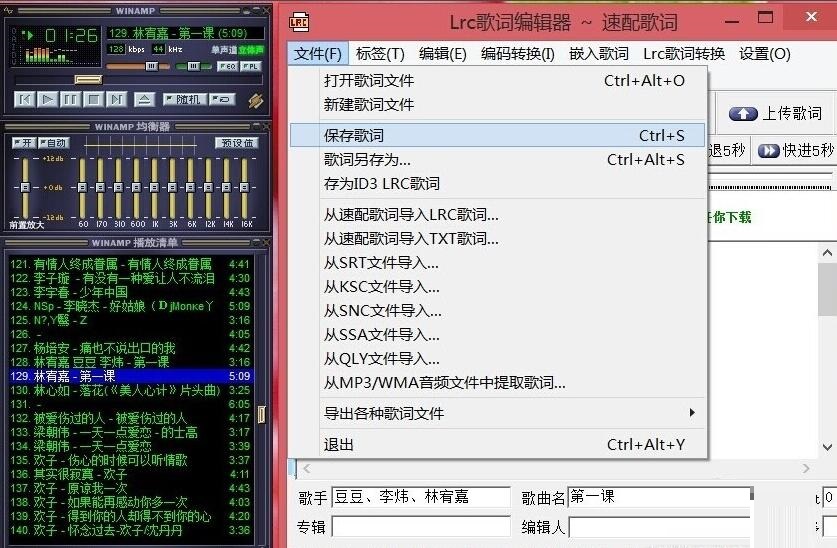Screen dimensions: 837x548
Task: Click the Winamp play button
Action: (x=48, y=99)
